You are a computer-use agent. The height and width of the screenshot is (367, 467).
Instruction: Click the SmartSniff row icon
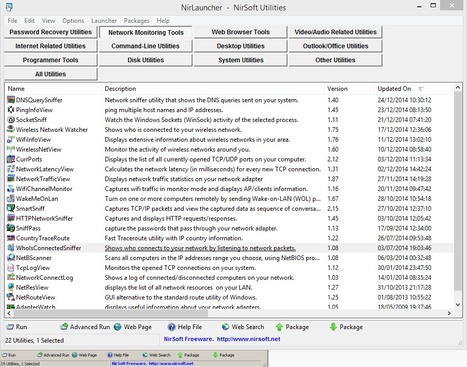point(11,208)
